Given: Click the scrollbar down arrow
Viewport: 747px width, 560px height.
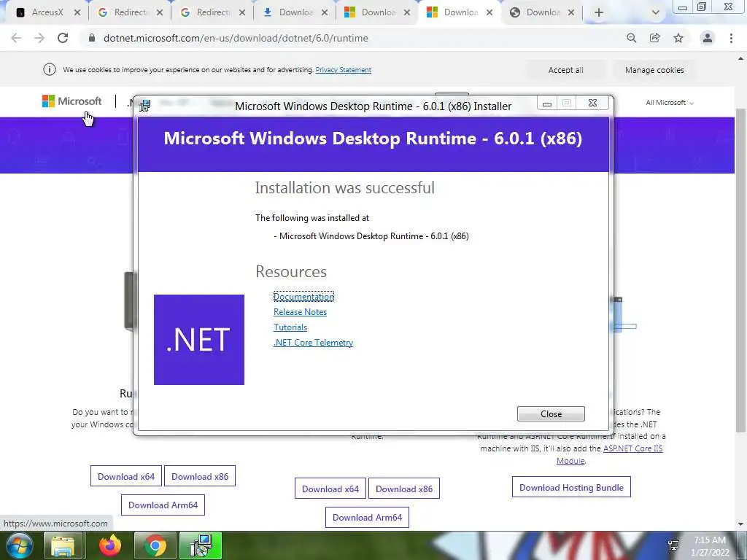Looking at the screenshot, I should pyautogui.click(x=741, y=524).
